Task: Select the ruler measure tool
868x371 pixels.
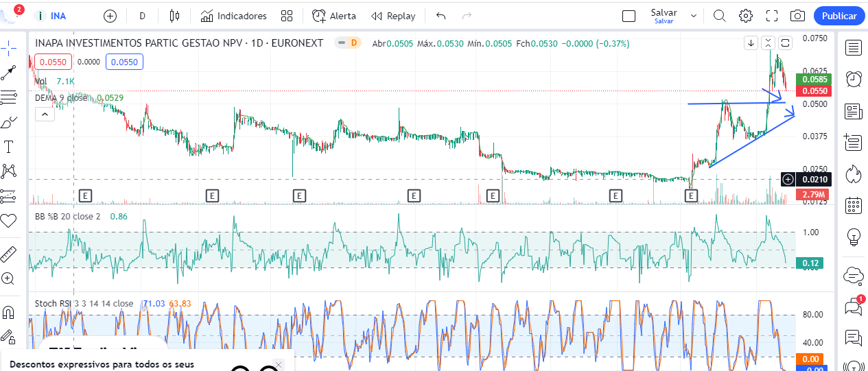Action: (8, 254)
